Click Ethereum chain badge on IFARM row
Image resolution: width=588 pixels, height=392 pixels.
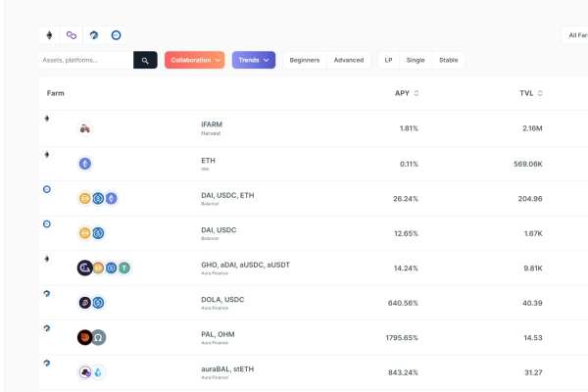[47, 119]
